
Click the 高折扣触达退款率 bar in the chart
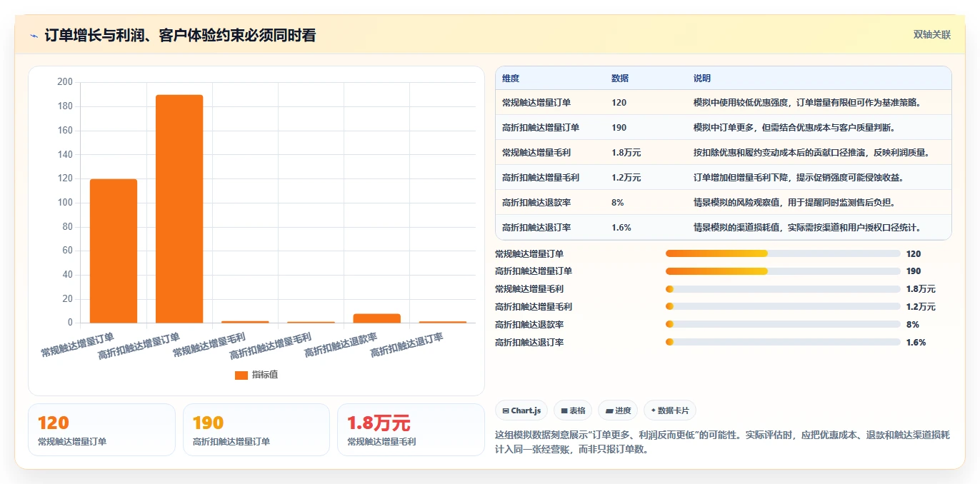coord(376,318)
